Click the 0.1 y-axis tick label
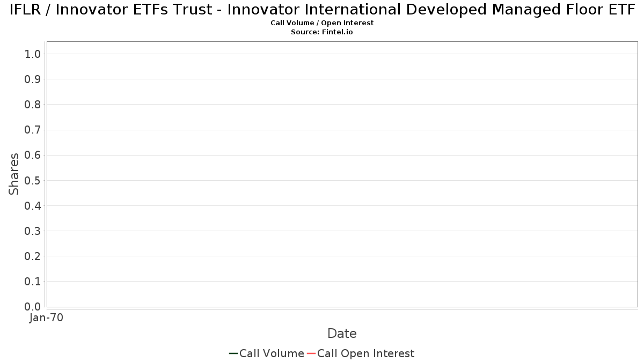Viewport: 644px width, 362px height. click(x=33, y=281)
